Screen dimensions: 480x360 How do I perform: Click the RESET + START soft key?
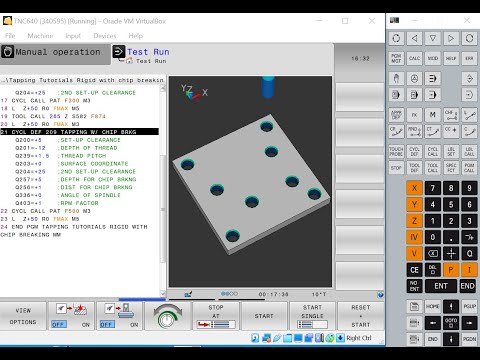point(361,316)
